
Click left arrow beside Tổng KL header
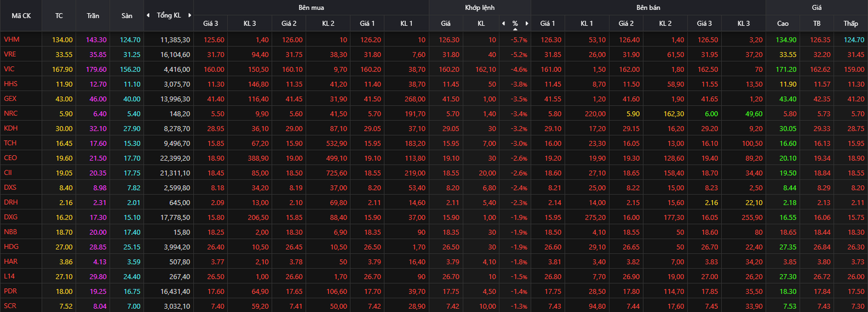148,15
